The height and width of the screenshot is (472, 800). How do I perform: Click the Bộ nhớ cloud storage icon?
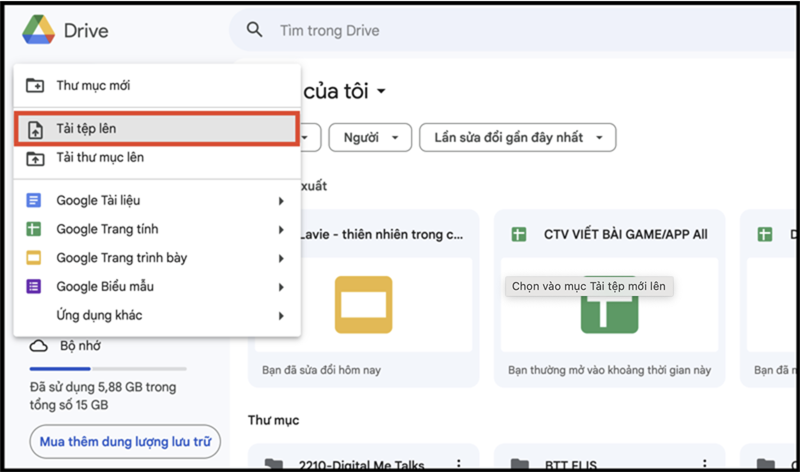39,346
